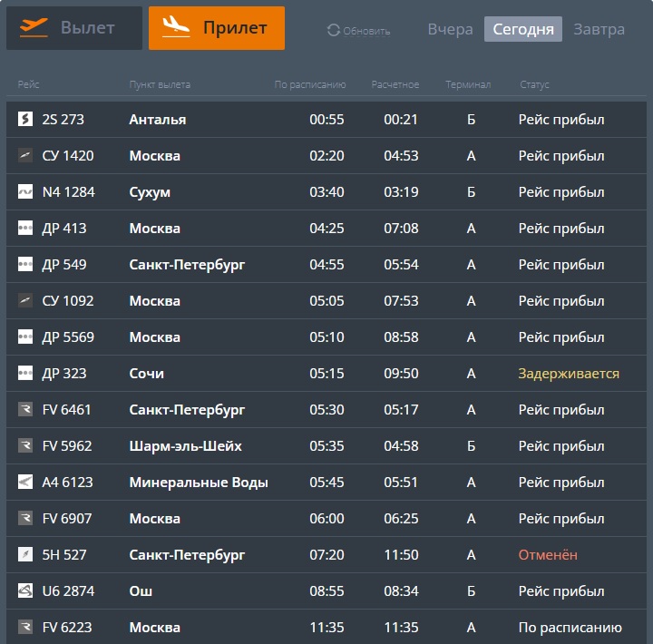Screen dimensions: 653x644
Task: Switch to the Вылет departures tab
Action: [74, 28]
